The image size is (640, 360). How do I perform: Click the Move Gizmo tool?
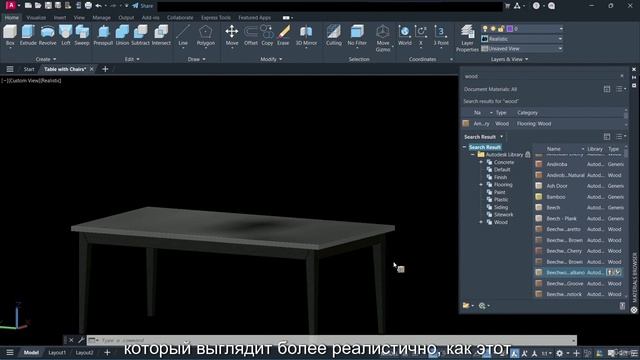(x=383, y=38)
